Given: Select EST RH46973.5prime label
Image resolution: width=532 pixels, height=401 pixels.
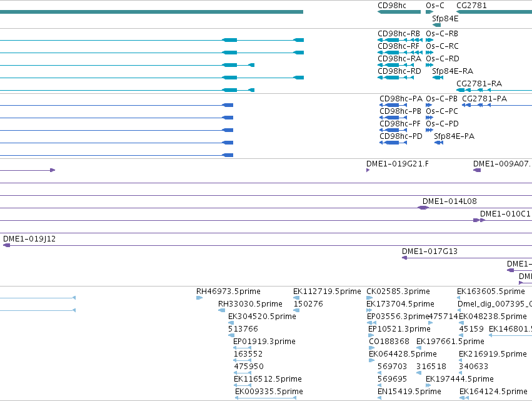Looking at the screenshot, I should pyautogui.click(x=228, y=292).
